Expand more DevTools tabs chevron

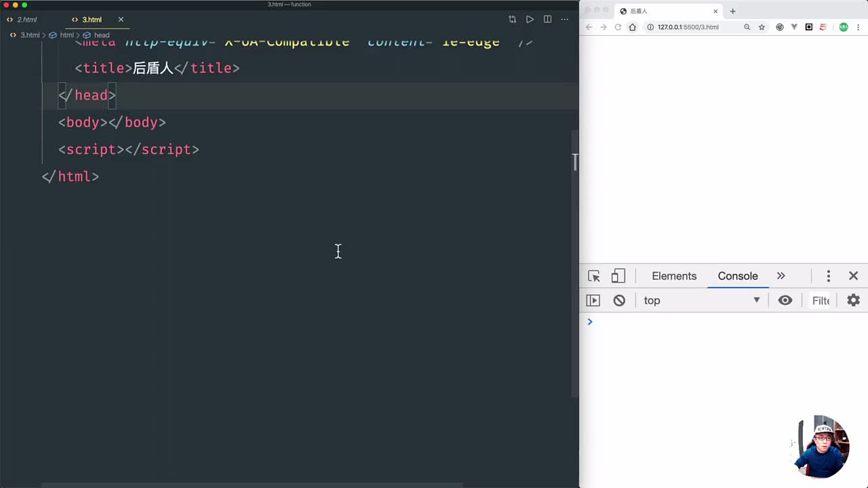[x=781, y=276]
